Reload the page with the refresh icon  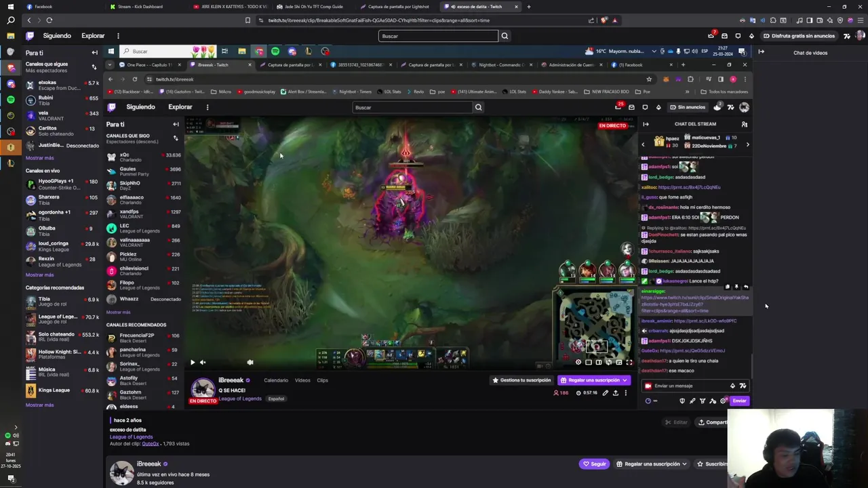click(49, 20)
